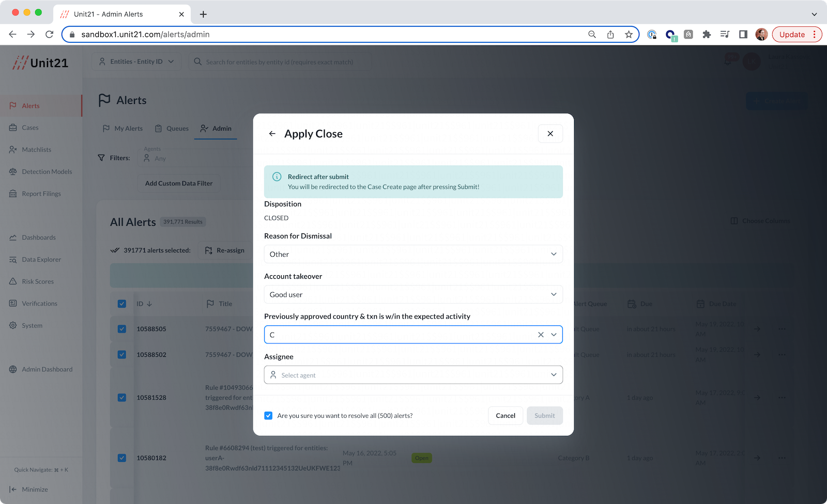The image size is (827, 504).
Task: Sort by the ID column arrow
Action: tap(149, 304)
